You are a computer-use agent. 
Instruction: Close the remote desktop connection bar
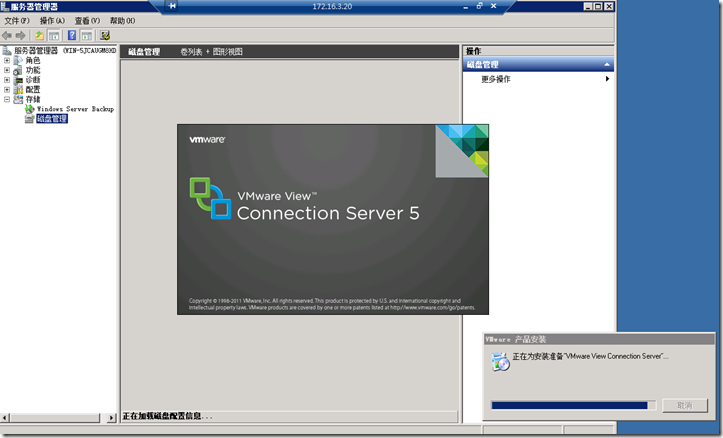[493, 6]
